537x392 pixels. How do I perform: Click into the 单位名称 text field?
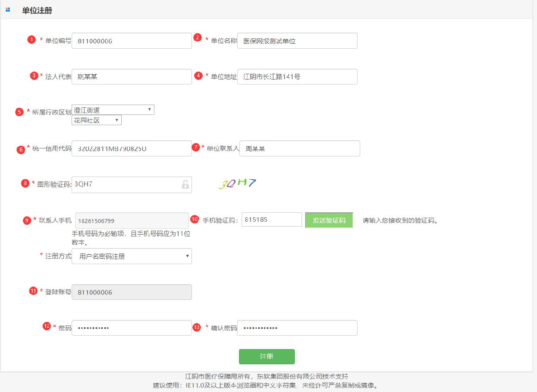tap(297, 41)
